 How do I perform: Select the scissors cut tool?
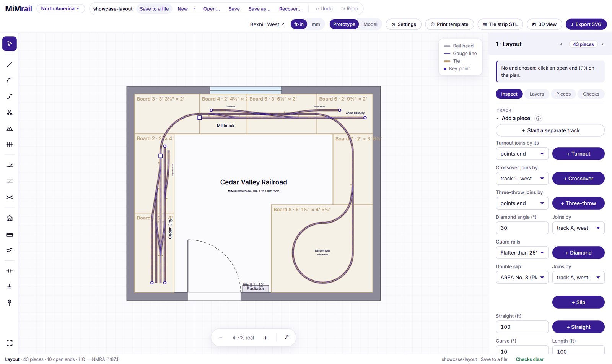[10, 113]
